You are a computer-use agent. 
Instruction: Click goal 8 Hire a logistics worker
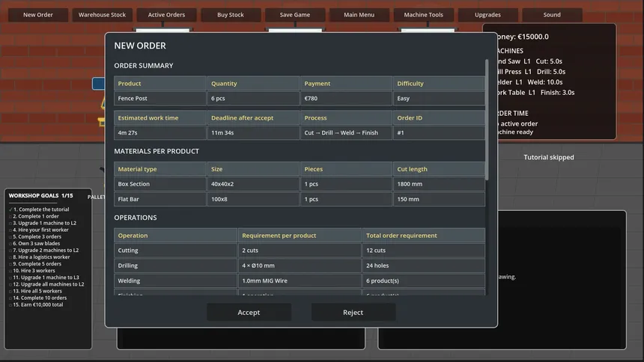[x=40, y=257]
